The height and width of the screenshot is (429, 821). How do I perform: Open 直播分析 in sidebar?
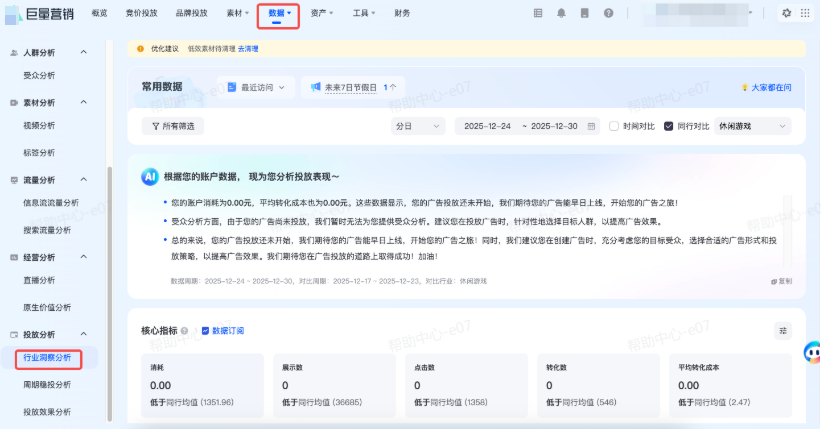[39, 280]
